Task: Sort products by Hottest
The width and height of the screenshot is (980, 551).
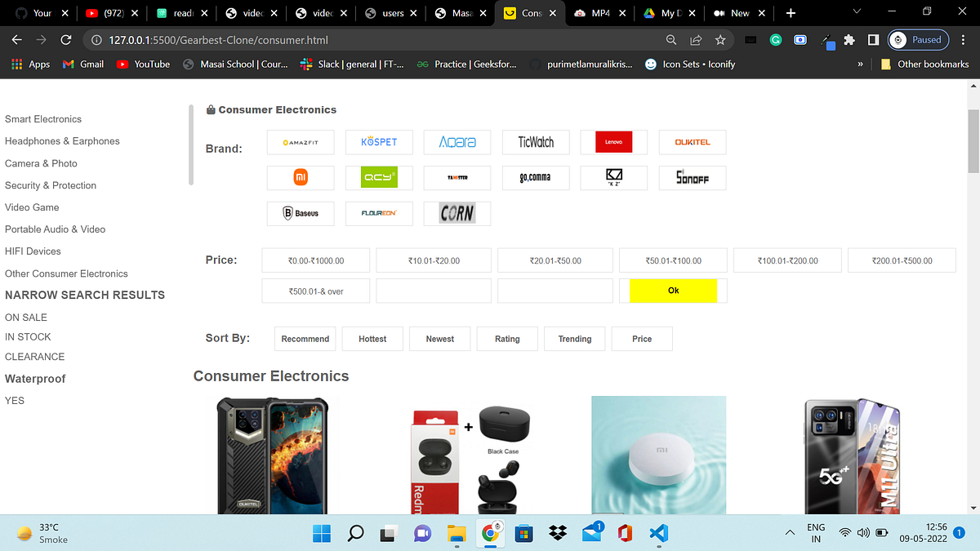Action: [372, 339]
